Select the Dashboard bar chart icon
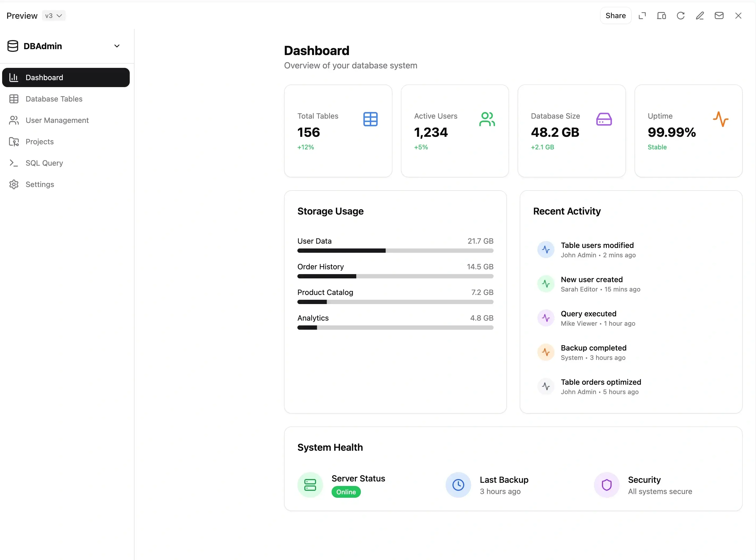 [14, 77]
